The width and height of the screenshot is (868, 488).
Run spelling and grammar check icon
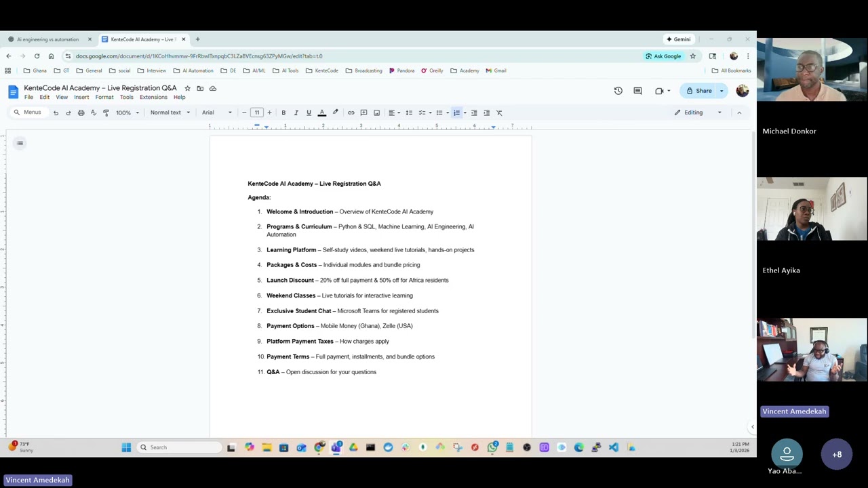pyautogui.click(x=94, y=113)
